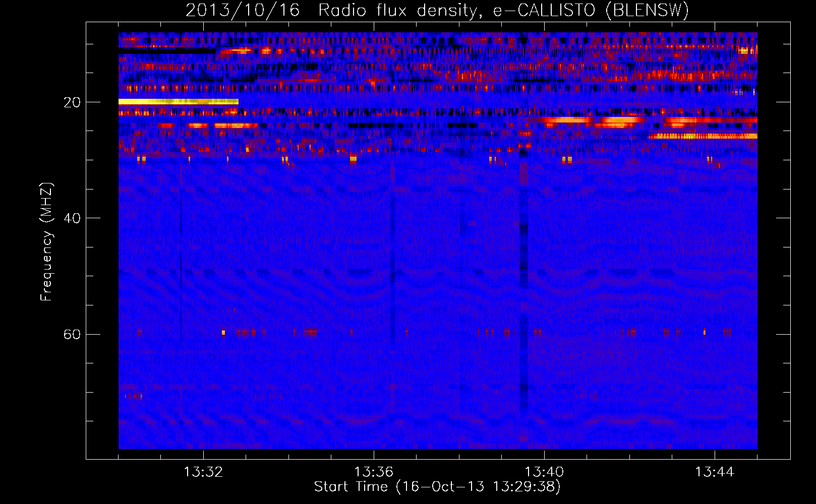The image size is (816, 504).
Task: Click the 'e-CALLISTO (BLENSW)' text in title
Action: [x=591, y=11]
